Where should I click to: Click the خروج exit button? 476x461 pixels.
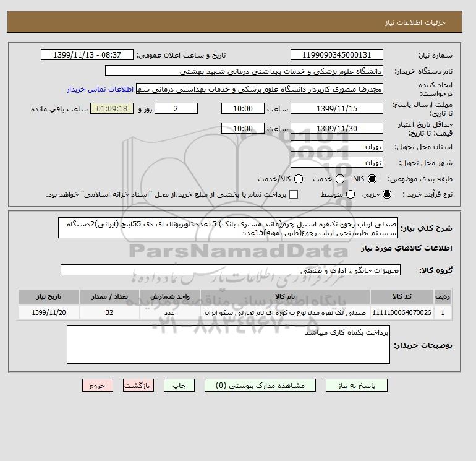tap(98, 386)
